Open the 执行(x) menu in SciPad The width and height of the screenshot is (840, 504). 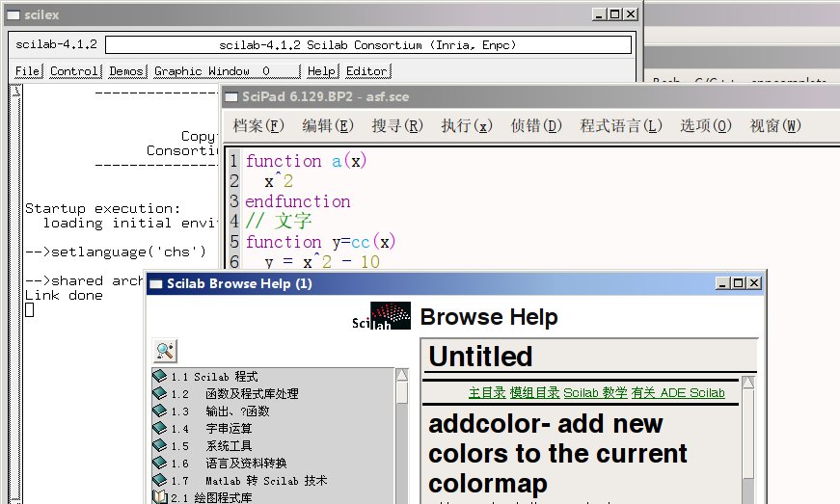click(x=467, y=125)
